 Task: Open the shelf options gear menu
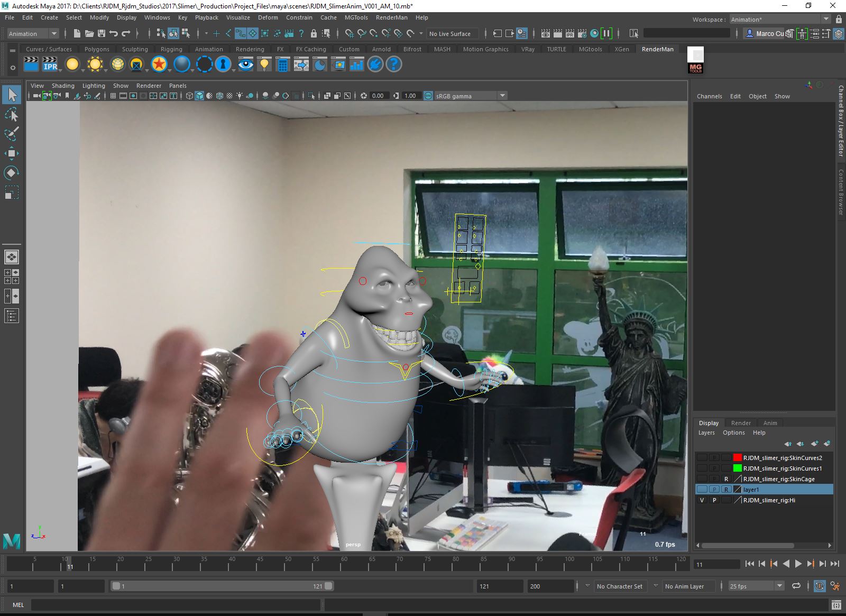tap(13, 68)
